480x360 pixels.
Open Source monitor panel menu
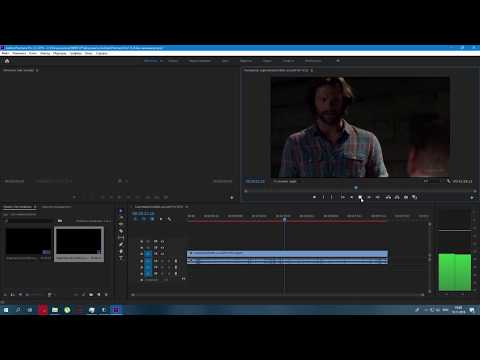(x=37, y=70)
